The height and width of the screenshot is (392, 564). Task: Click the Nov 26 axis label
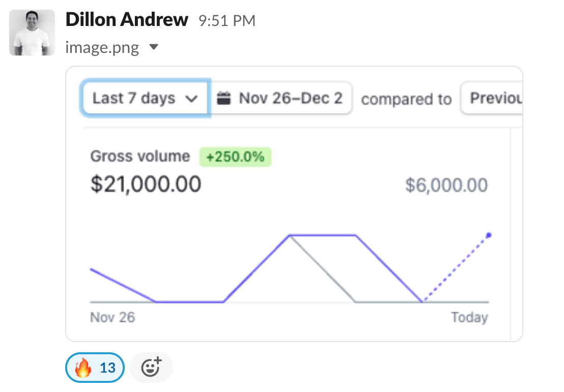pyautogui.click(x=112, y=318)
